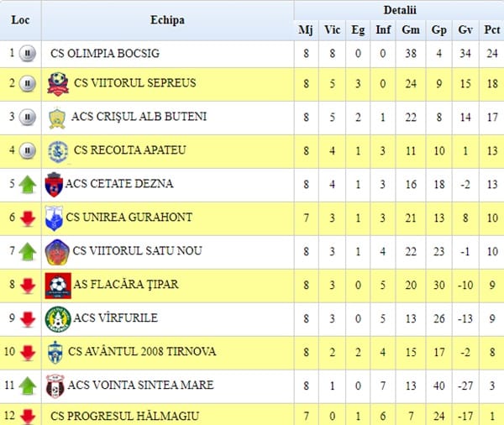Click the CS Recolta Apateu emblem
504x425 pixels.
(x=58, y=152)
